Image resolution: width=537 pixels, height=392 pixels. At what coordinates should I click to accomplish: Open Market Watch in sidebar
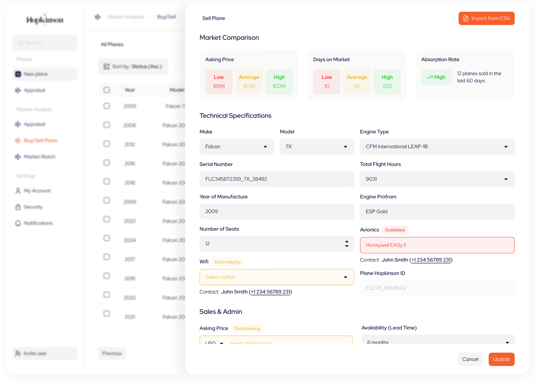point(39,157)
